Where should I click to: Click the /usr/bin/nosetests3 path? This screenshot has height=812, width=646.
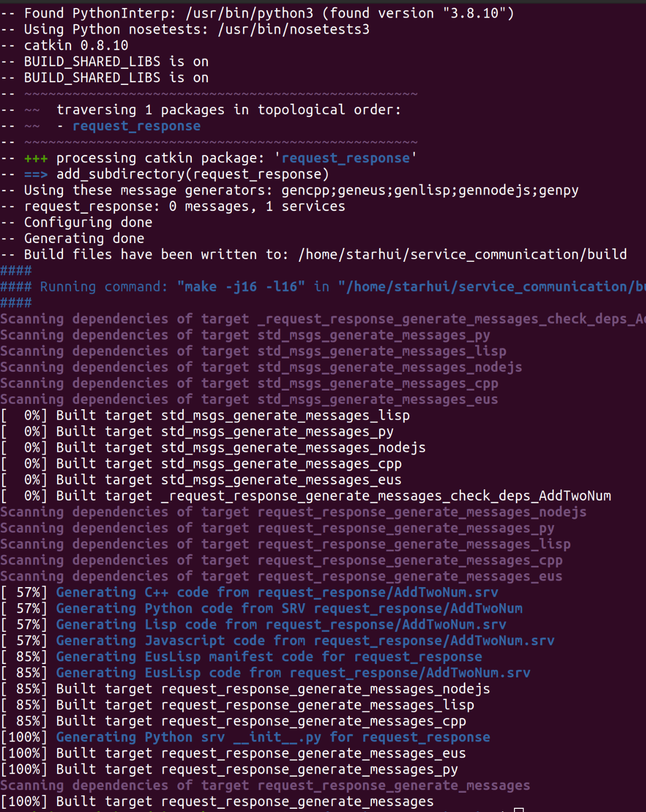coord(293,29)
